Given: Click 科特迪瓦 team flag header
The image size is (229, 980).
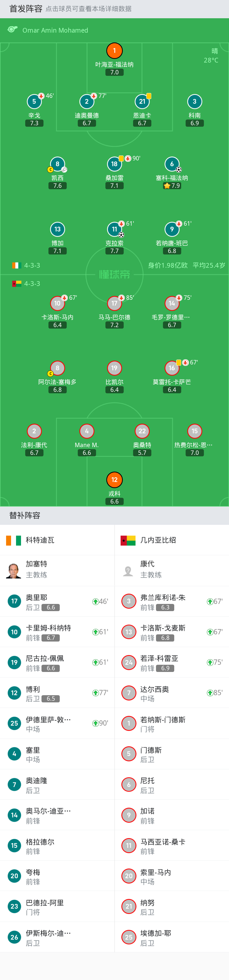Looking at the screenshot, I should tap(14, 540).
